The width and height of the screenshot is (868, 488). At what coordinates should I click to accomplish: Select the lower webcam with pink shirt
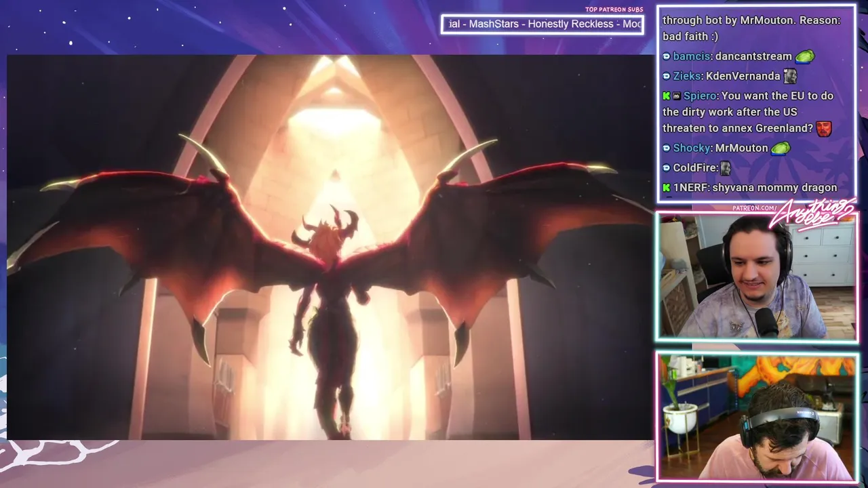[x=757, y=416]
